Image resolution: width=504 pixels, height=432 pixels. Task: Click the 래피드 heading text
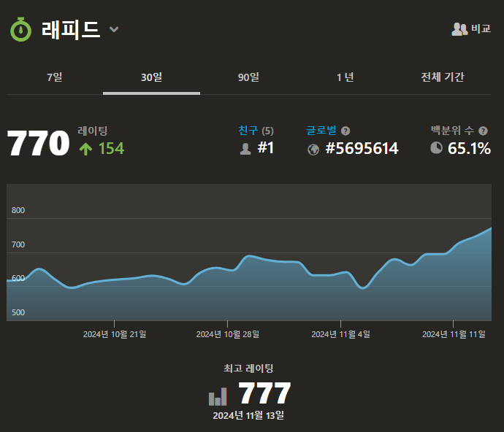(x=71, y=29)
